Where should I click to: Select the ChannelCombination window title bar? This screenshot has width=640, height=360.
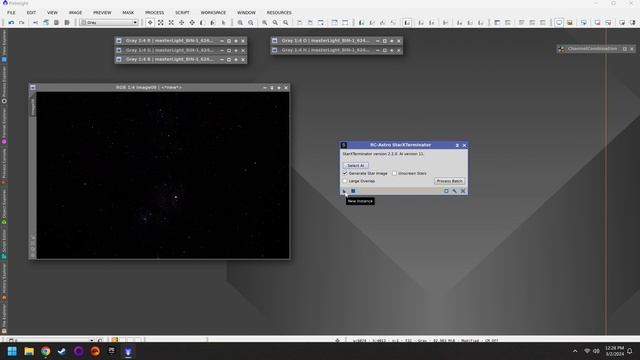click(592, 49)
